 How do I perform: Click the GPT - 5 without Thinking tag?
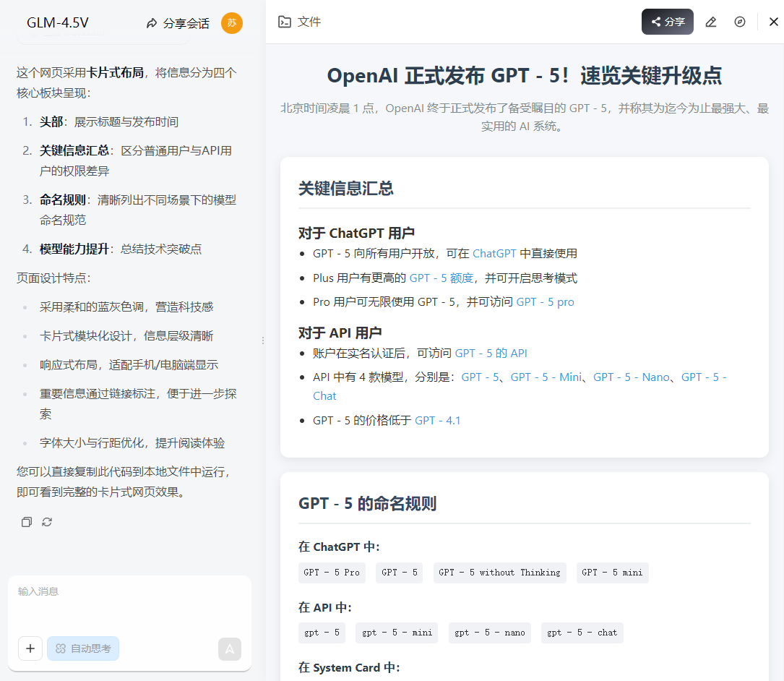499,573
